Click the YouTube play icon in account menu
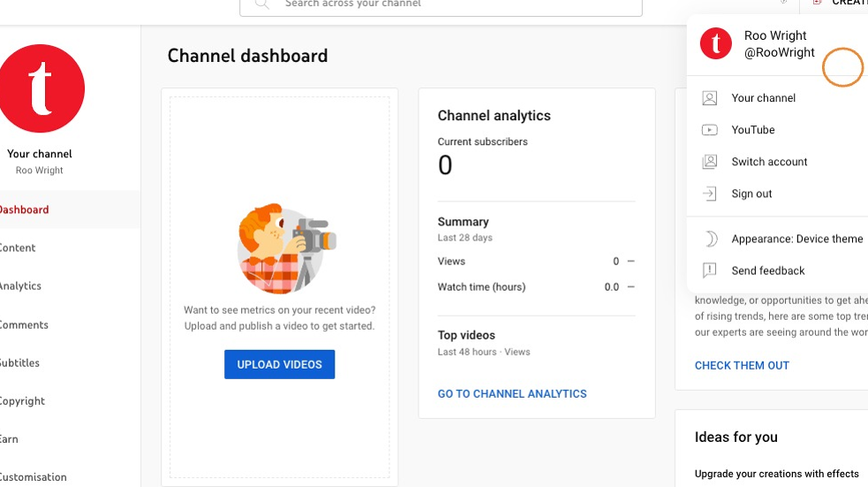Screen dimensions: 868x487 pos(710,130)
